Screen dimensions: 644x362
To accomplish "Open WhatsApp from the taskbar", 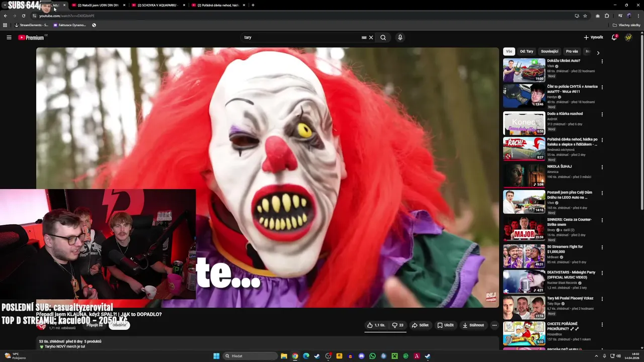I will click(x=372, y=356).
